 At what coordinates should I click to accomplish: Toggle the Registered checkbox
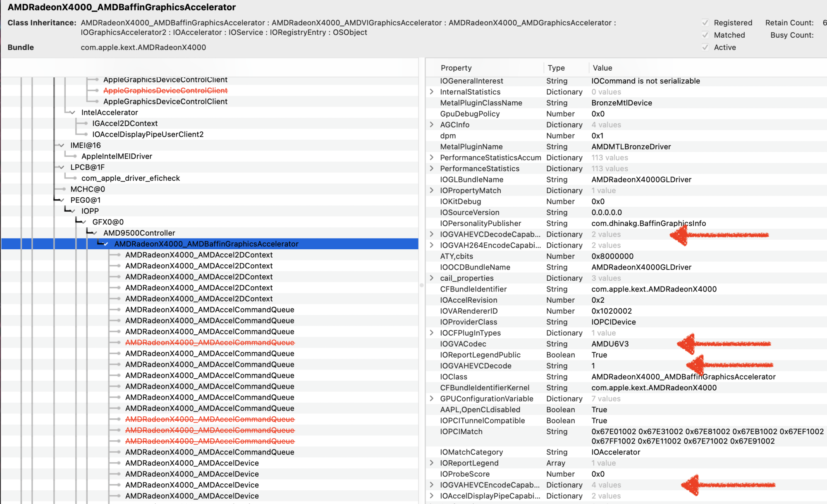[705, 23]
